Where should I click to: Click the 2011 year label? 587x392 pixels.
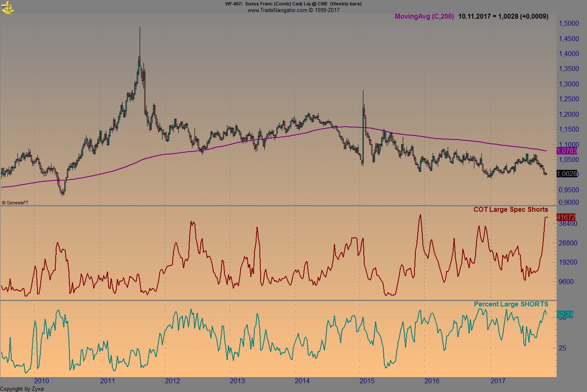coord(107,381)
